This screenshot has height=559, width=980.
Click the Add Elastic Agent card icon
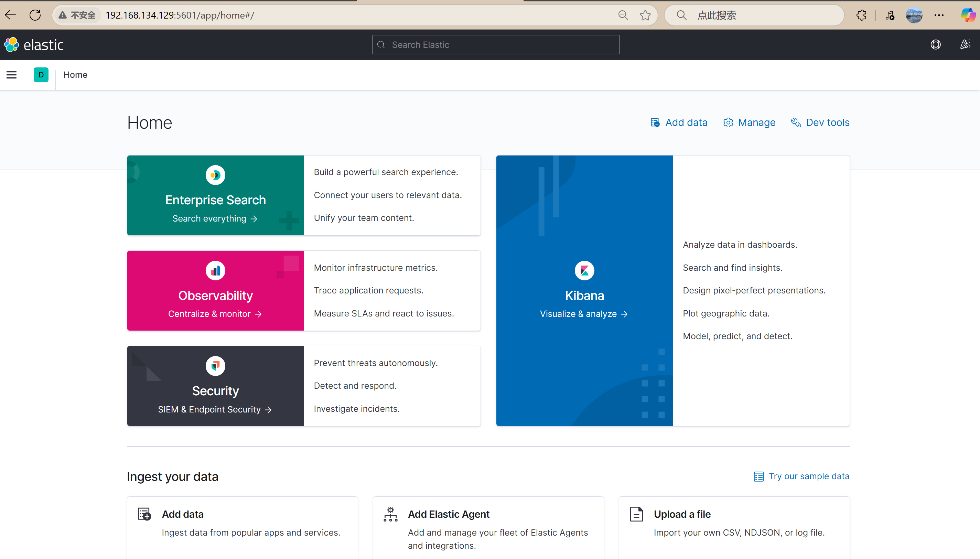tap(390, 514)
